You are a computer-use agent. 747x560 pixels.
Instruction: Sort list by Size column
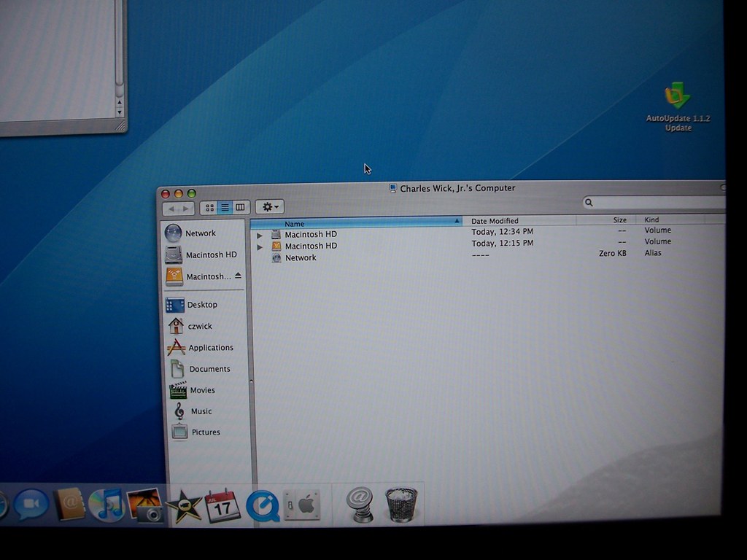606,219
